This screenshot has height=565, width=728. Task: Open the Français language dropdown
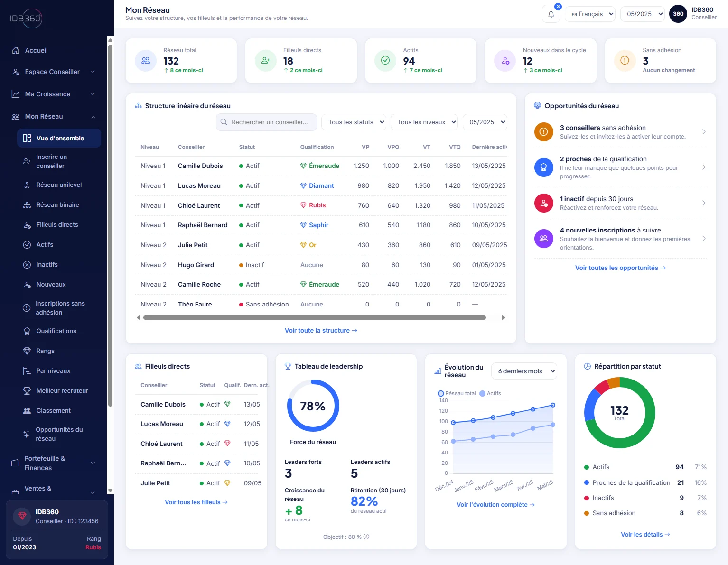590,14
